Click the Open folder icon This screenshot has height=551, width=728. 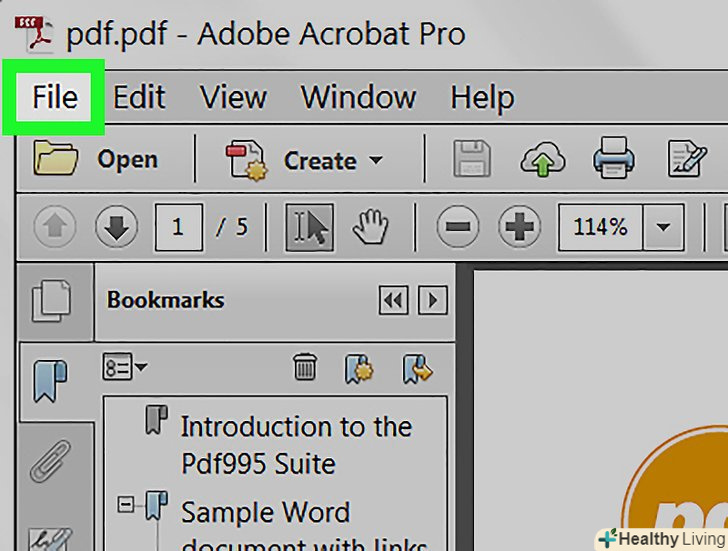[x=55, y=158]
